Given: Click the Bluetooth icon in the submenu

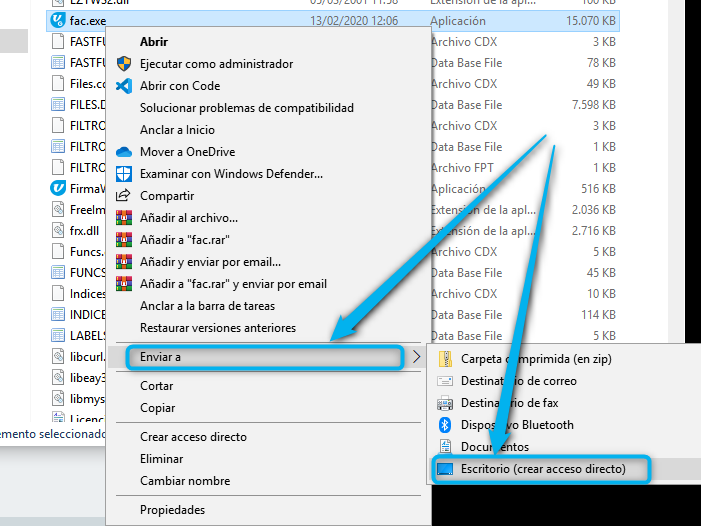Looking at the screenshot, I should click(x=445, y=425).
